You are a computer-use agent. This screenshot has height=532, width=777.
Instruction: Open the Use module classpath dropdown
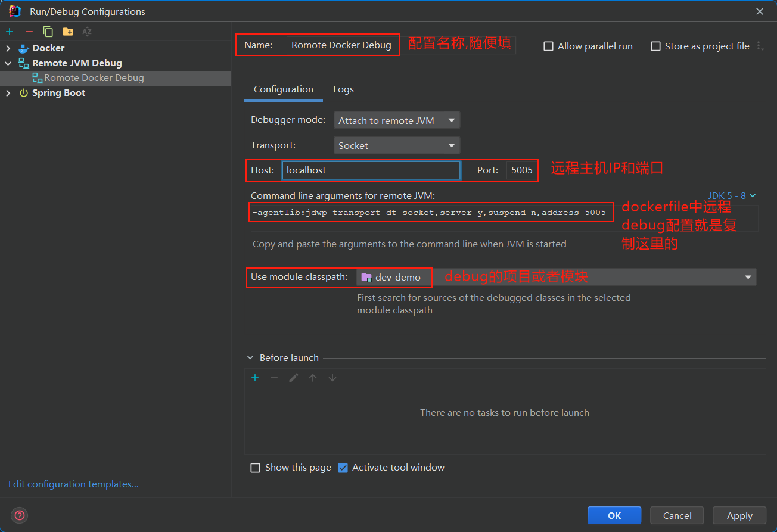pos(556,277)
